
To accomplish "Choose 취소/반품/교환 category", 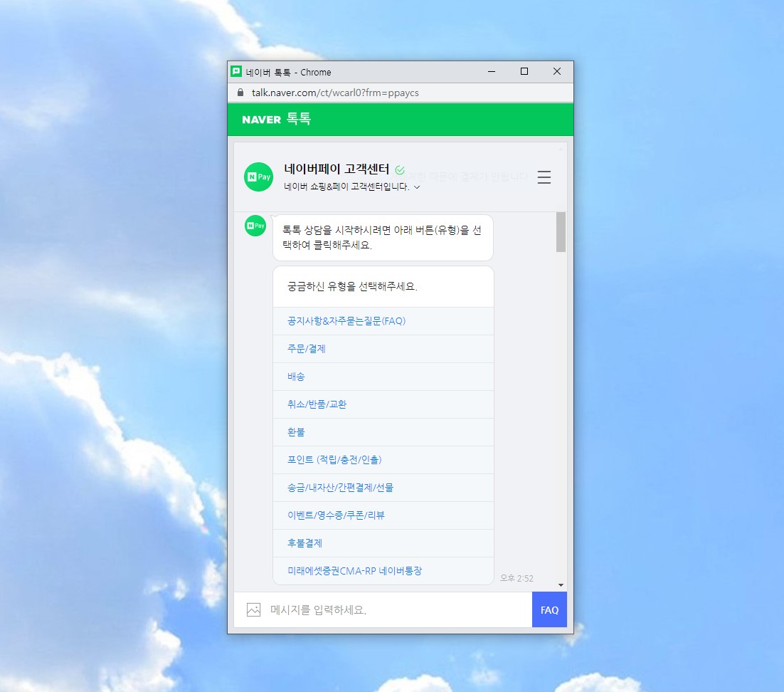I will pos(383,404).
